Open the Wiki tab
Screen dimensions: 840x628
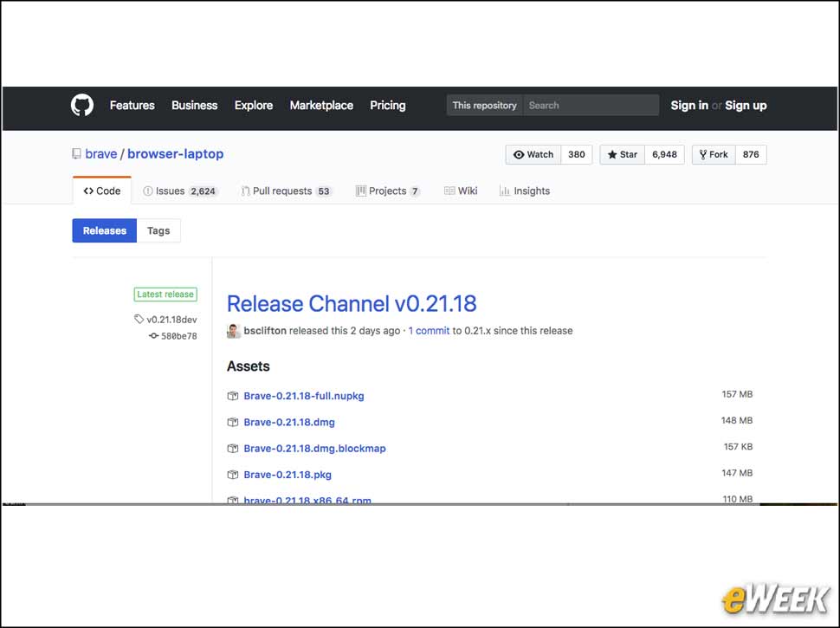(x=461, y=191)
